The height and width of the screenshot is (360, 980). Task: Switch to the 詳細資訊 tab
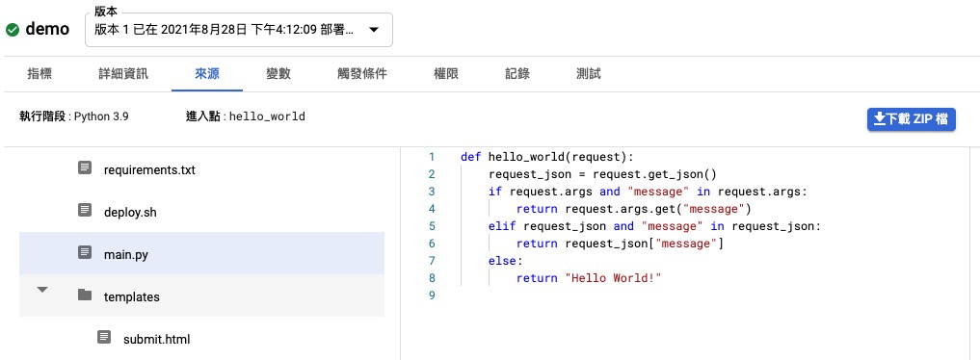123,73
